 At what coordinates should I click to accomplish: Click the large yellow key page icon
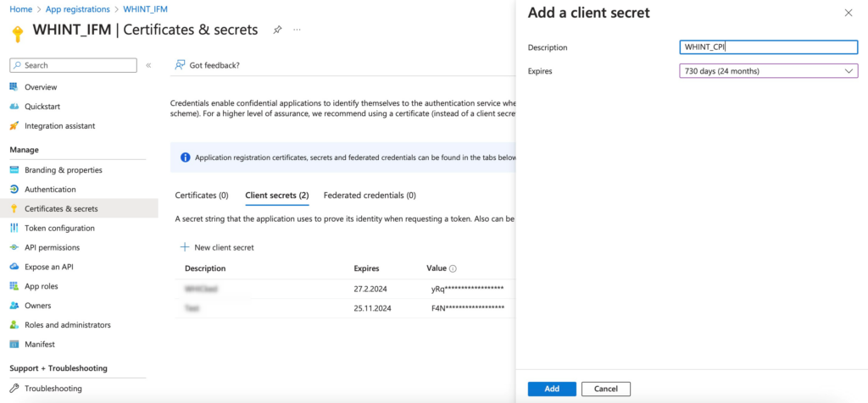click(18, 33)
